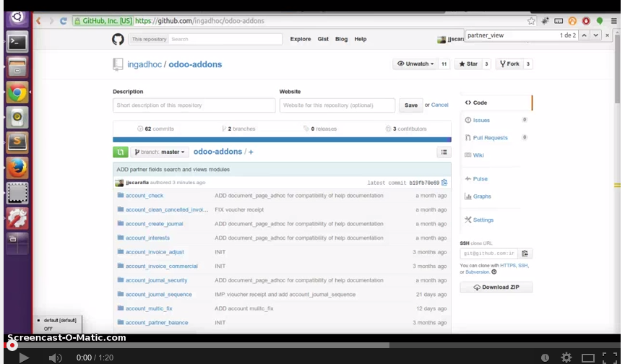The height and width of the screenshot is (364, 625).
Task: Open the branch master dropdown
Action: [160, 152]
